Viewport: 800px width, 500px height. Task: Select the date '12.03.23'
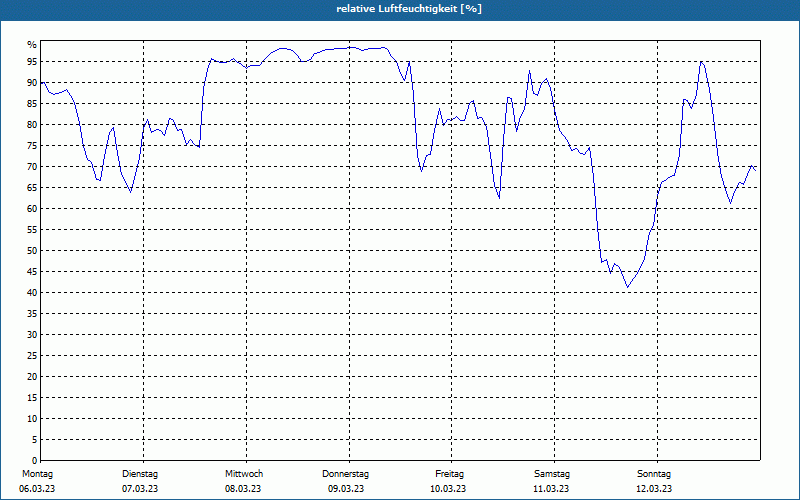tap(654, 489)
